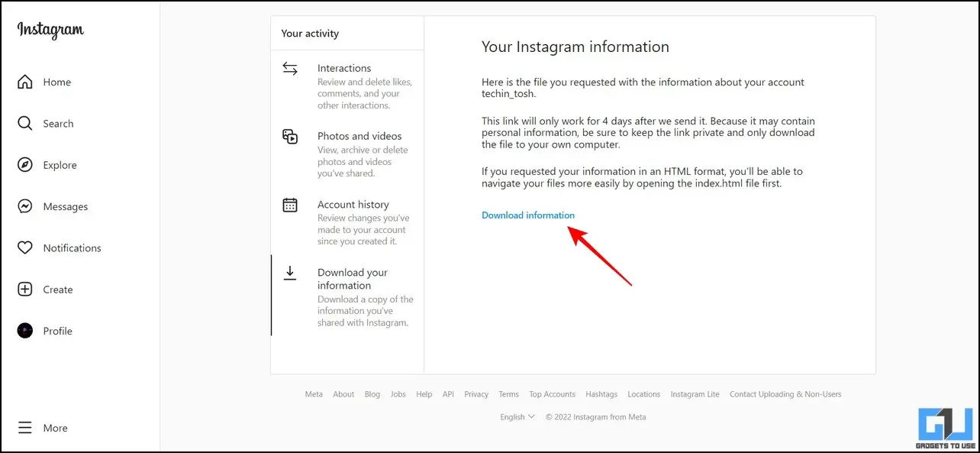Screen dimensions: 980x453
Task: Click the Your Instagram information heading
Action: [575, 47]
